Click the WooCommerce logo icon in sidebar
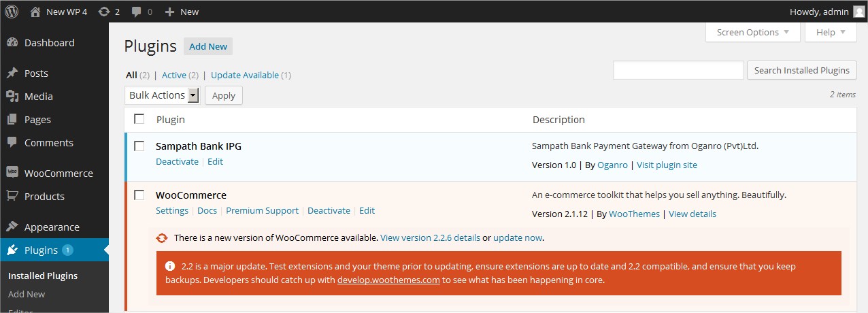This screenshot has width=868, height=313. click(x=12, y=173)
